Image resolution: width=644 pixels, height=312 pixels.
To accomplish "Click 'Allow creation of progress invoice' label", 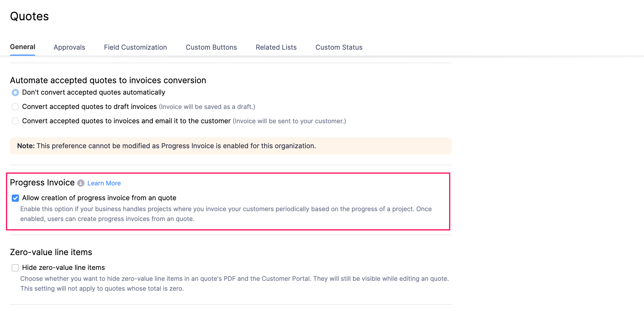I will coord(99,198).
